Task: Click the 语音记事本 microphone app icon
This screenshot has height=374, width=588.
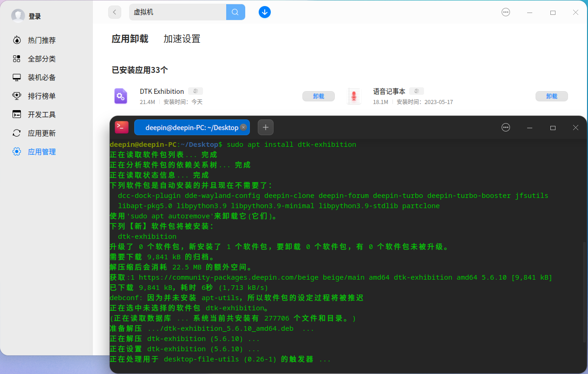Action: [x=354, y=96]
